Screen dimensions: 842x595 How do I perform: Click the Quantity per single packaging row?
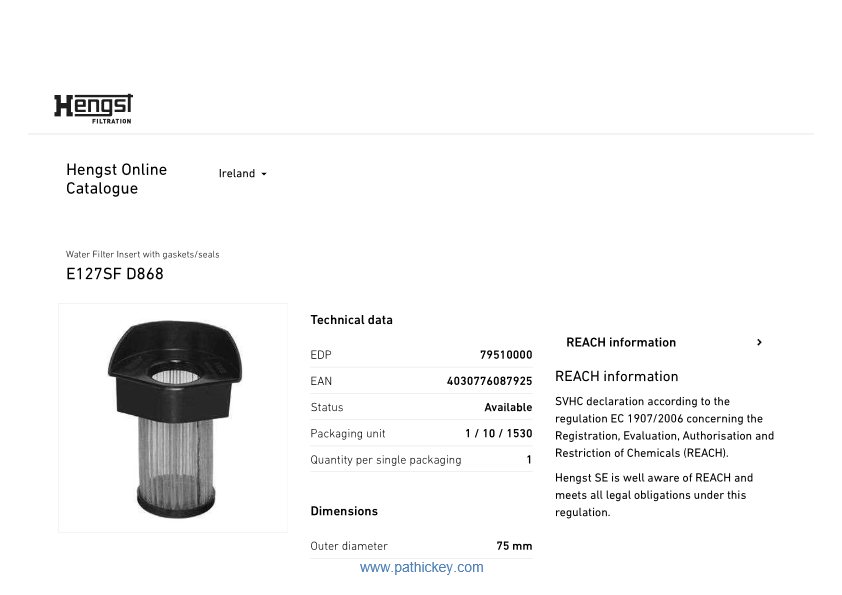coord(421,460)
